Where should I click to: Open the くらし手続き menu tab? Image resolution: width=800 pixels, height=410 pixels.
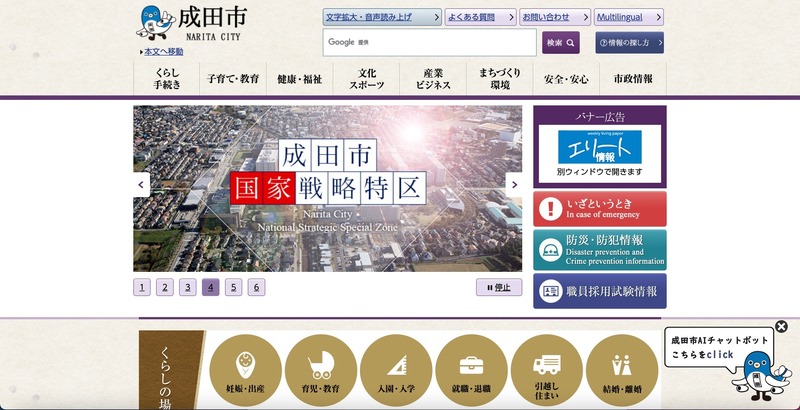coord(167,79)
